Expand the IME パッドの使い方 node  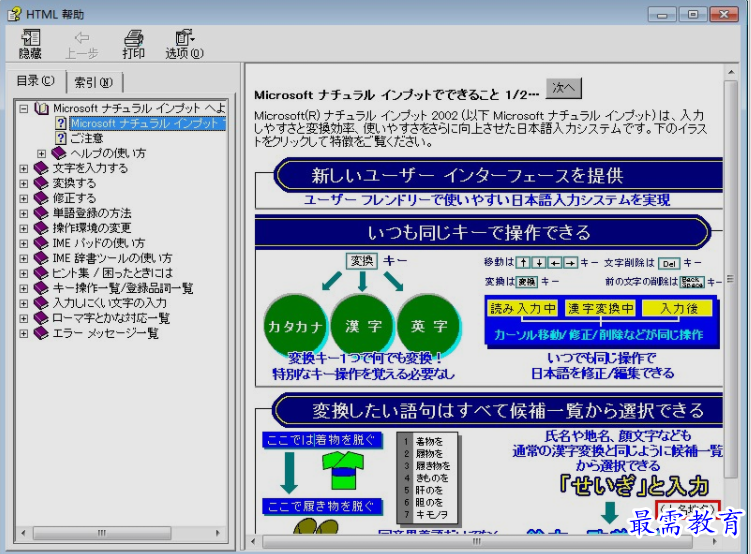click(x=23, y=243)
